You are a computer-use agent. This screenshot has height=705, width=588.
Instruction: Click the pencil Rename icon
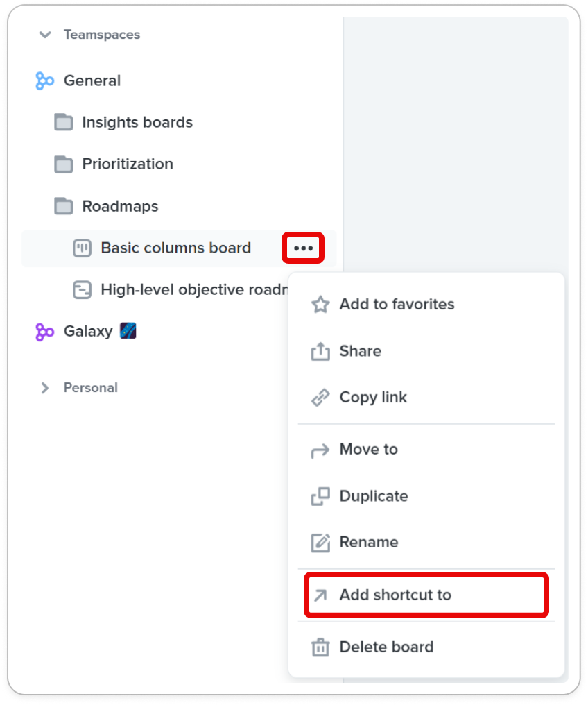[x=320, y=543]
